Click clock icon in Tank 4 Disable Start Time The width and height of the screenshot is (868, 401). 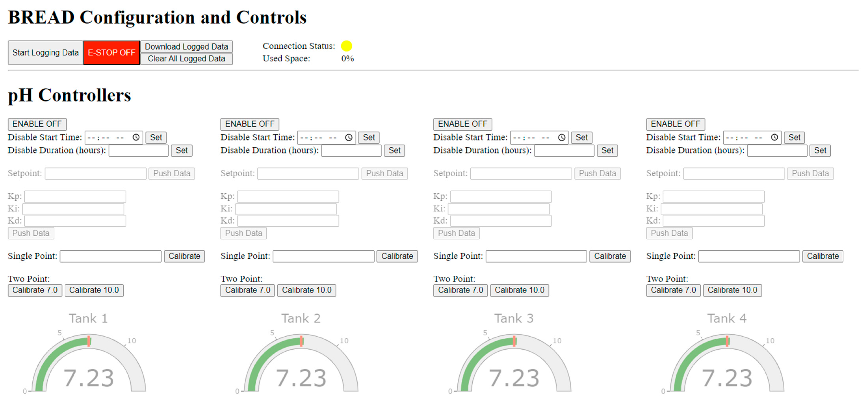pos(774,137)
